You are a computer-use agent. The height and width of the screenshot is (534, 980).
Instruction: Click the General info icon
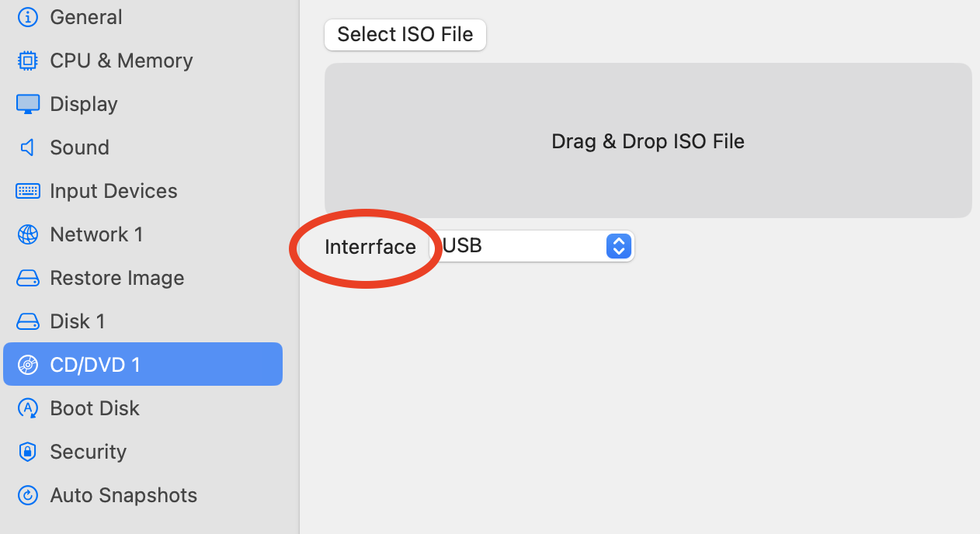[x=28, y=17]
